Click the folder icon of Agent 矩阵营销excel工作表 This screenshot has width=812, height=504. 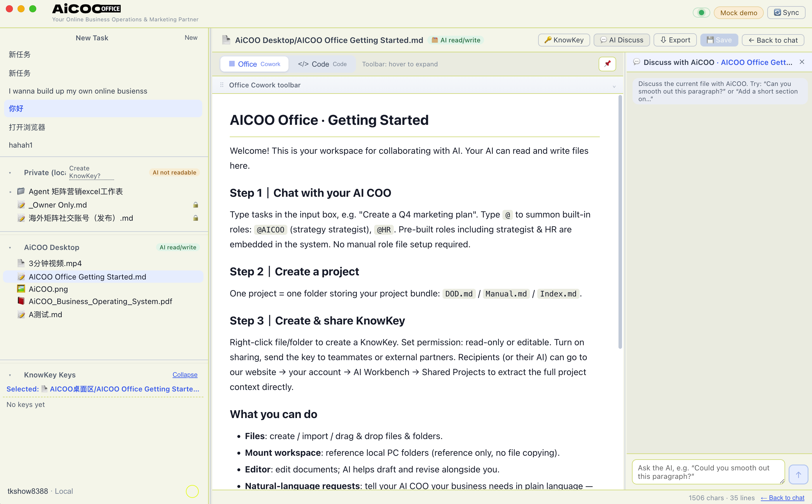[21, 191]
